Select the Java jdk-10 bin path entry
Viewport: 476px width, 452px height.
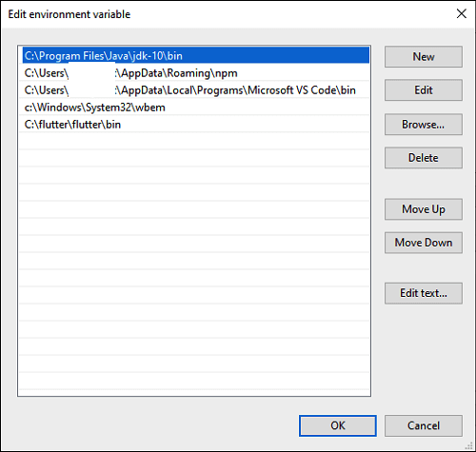(196, 55)
